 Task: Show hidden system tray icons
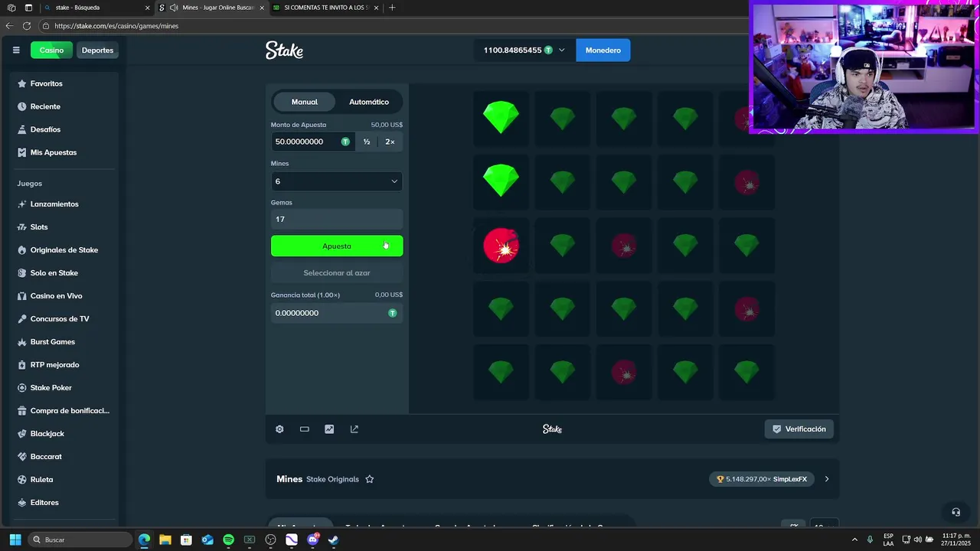click(854, 540)
